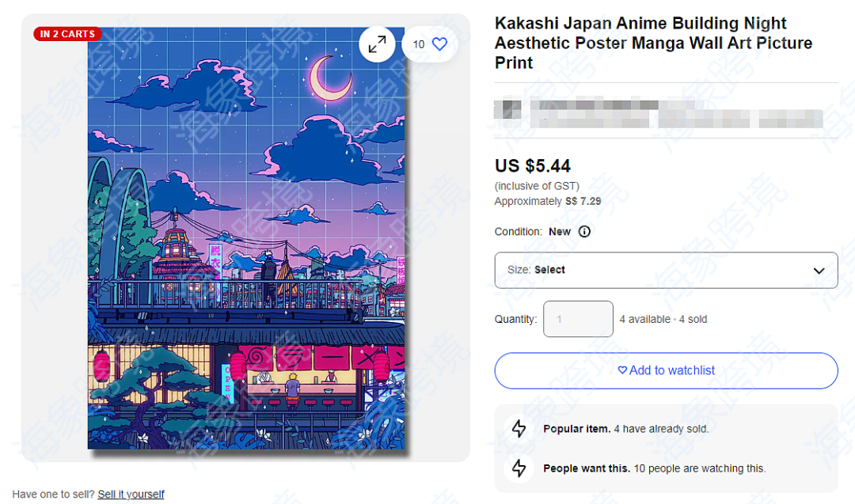Open the Size Select dropdown
The image size is (855, 504).
666,271
